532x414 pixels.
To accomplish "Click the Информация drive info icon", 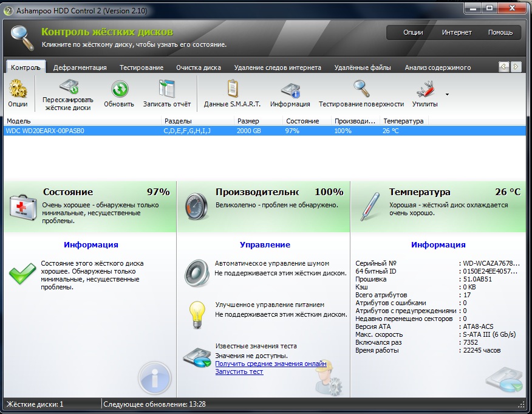I will coord(290,89).
